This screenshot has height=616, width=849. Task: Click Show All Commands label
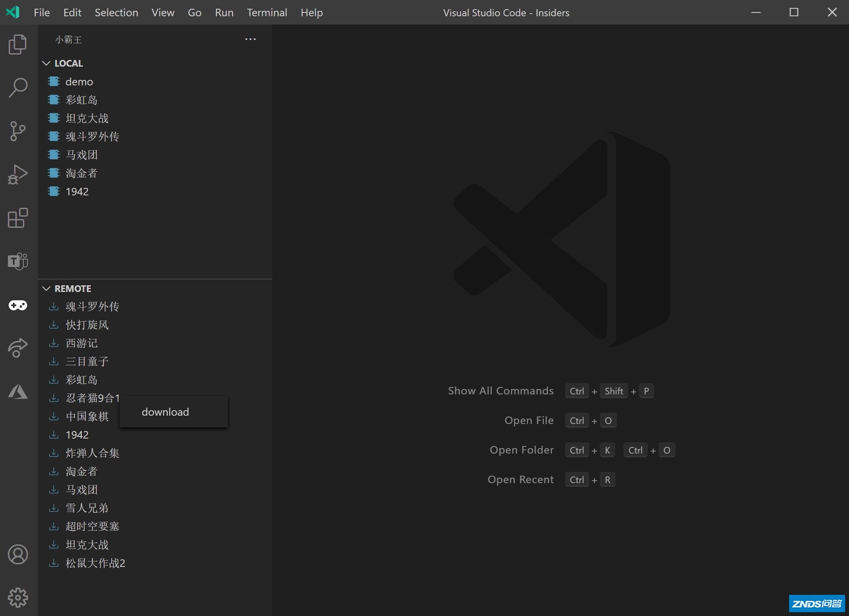pyautogui.click(x=501, y=391)
